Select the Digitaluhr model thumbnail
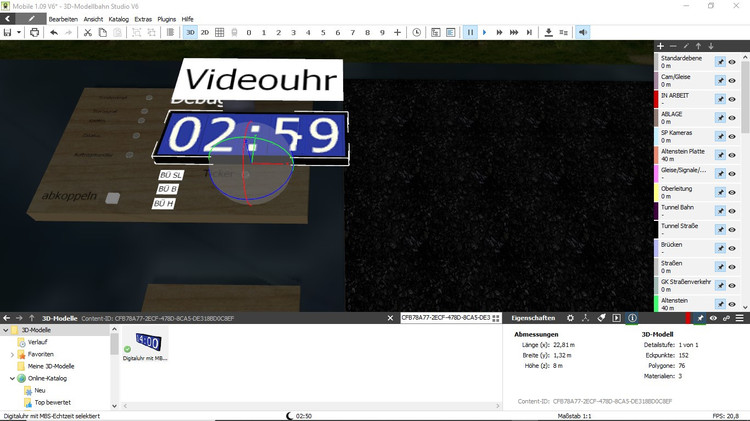Image resolution: width=750 pixels, height=421 pixels. pos(145,344)
